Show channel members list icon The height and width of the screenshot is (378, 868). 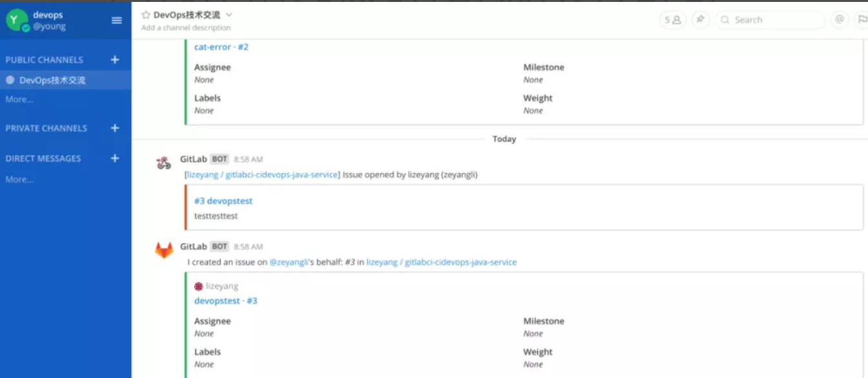pyautogui.click(x=673, y=20)
